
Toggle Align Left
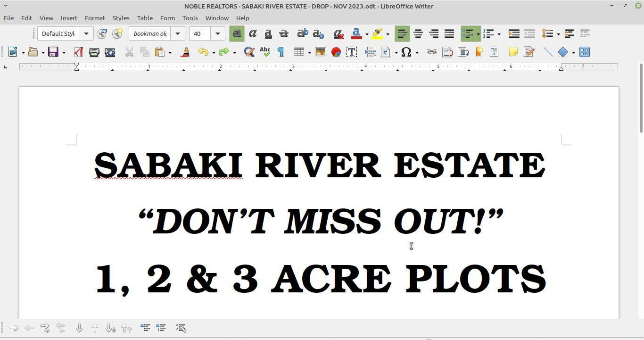[x=402, y=33]
